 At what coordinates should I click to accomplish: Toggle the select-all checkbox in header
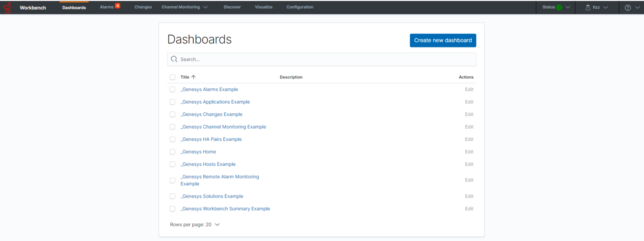tap(172, 77)
